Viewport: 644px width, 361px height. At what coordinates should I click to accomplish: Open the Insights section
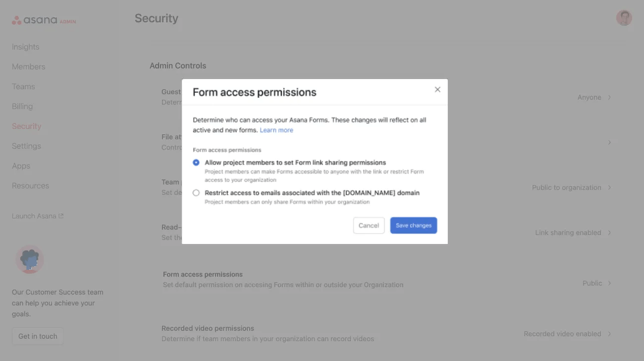click(25, 47)
